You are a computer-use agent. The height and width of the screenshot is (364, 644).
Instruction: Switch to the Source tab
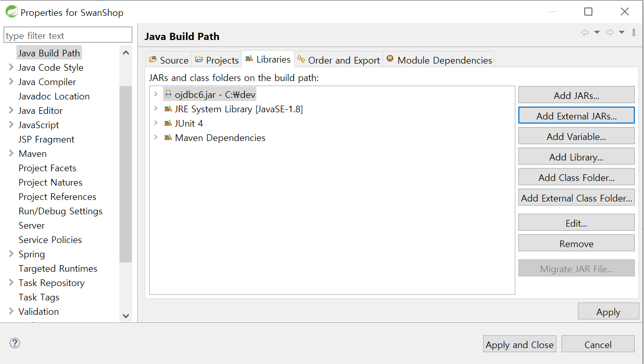(x=169, y=60)
